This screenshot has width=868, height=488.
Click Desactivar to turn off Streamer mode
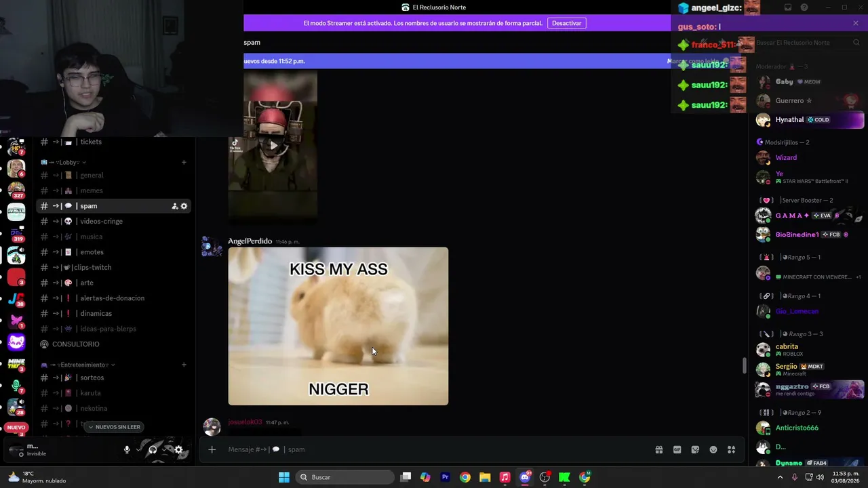pos(566,23)
